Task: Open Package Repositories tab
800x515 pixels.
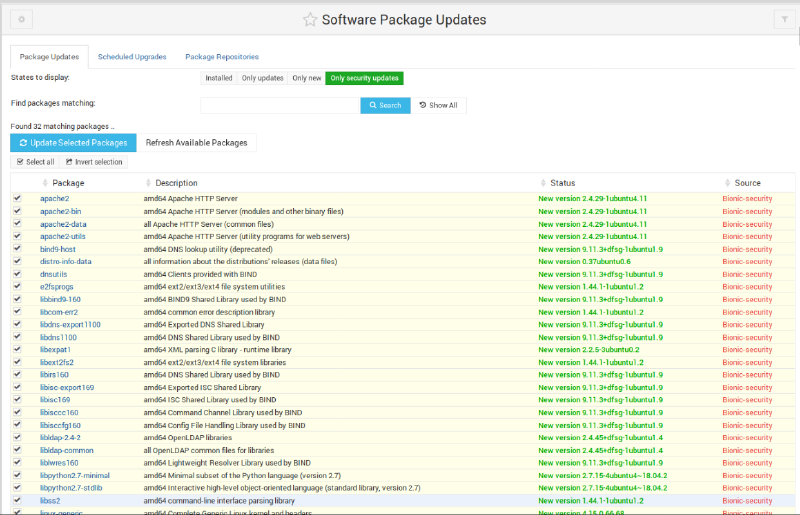Action: coord(222,57)
